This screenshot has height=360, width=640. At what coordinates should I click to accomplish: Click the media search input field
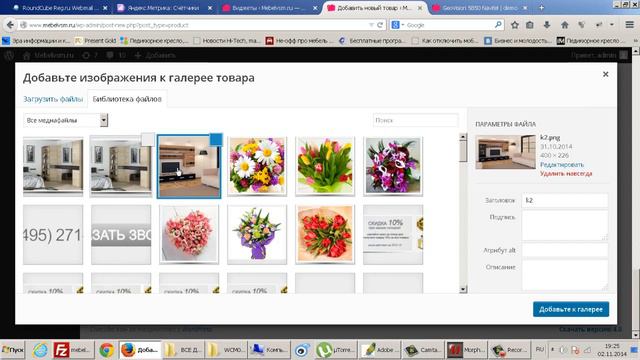[416, 120]
